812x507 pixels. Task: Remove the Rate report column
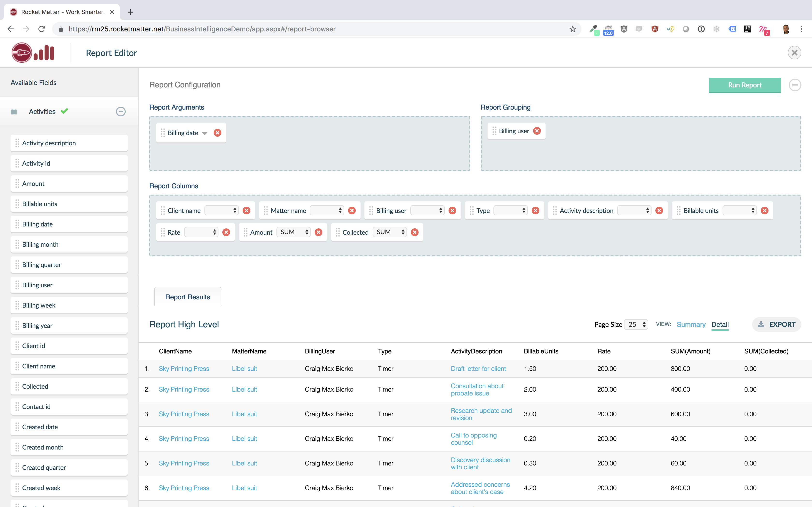[226, 232]
